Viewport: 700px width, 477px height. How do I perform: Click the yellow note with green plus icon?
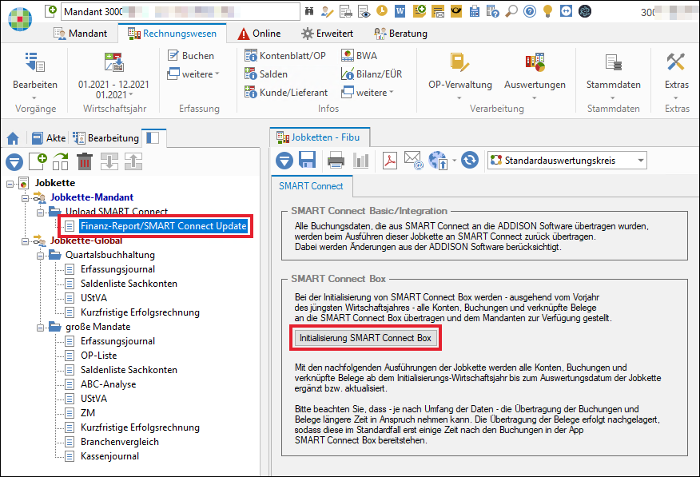point(419,11)
